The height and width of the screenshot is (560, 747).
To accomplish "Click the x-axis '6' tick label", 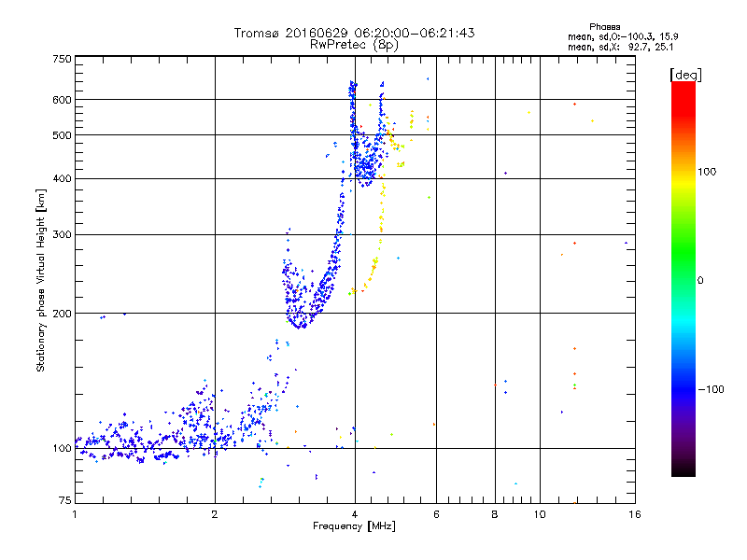I will click(436, 514).
